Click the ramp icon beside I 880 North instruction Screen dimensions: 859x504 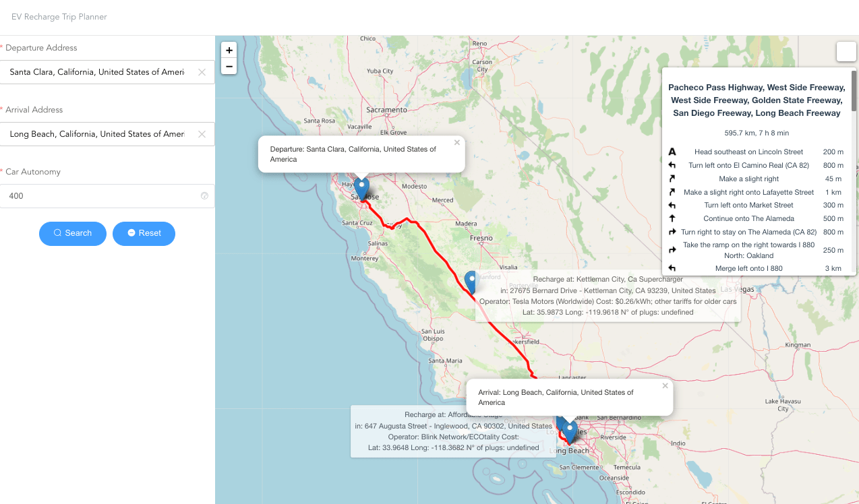tap(672, 249)
